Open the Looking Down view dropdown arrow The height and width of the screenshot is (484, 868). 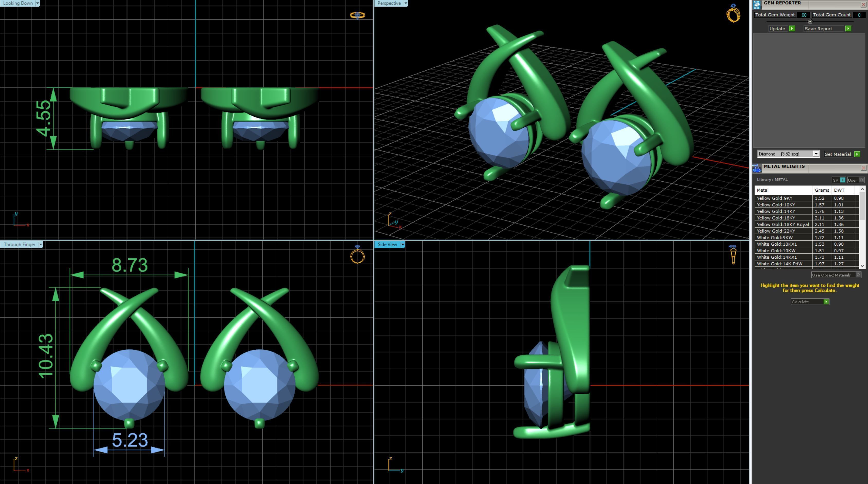coord(38,3)
